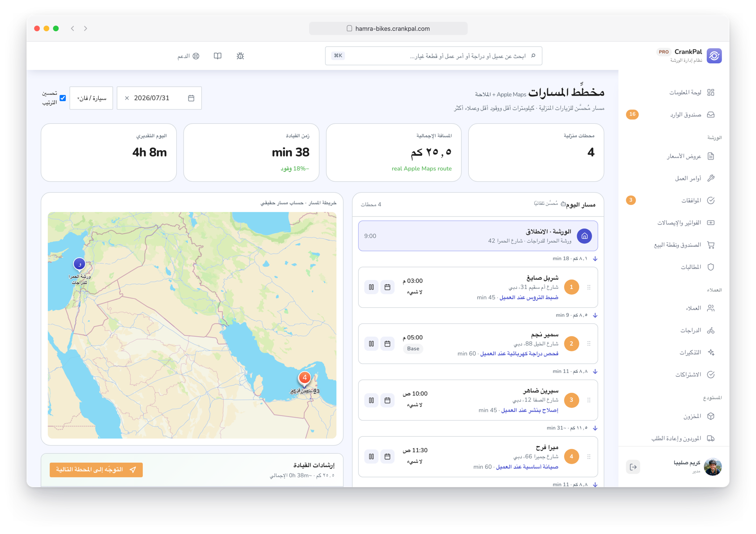
Task: Click the calendar icon on ميرا فرح stop
Action: pos(387,457)
